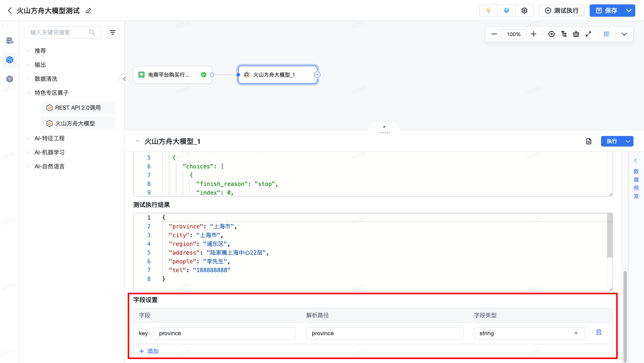The width and height of the screenshot is (644, 363).
Task: Expand the AI-机器学习 category
Action: click(x=50, y=152)
